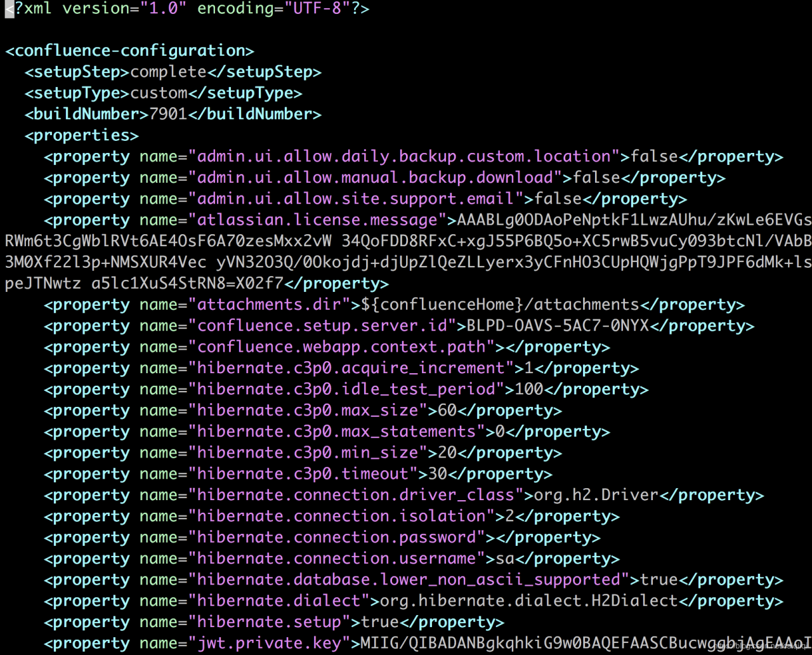
Task: Click the XML declaration line at the top
Action: pos(187,9)
